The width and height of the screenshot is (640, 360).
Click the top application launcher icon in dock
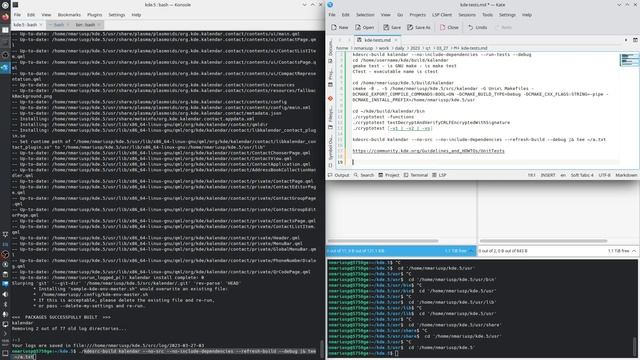point(5,5)
